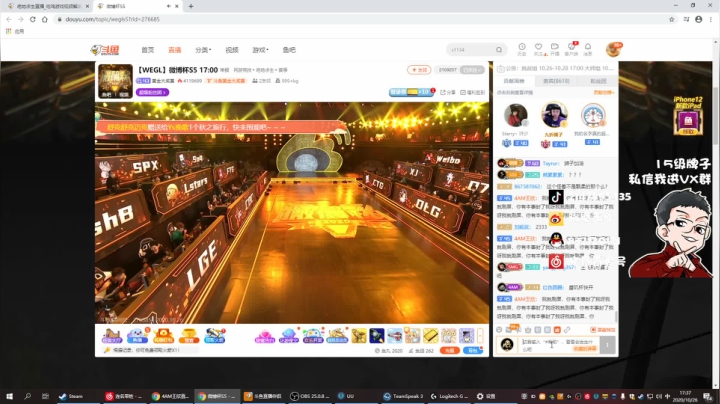Open the 鱼吧 nav menu item
This screenshot has width=720, height=404.
pyautogui.click(x=289, y=50)
